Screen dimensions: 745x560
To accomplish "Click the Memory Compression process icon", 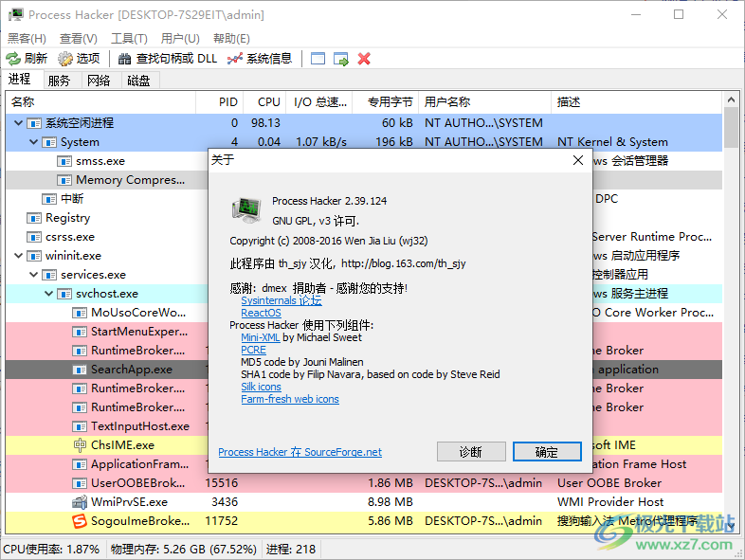I will (x=64, y=180).
